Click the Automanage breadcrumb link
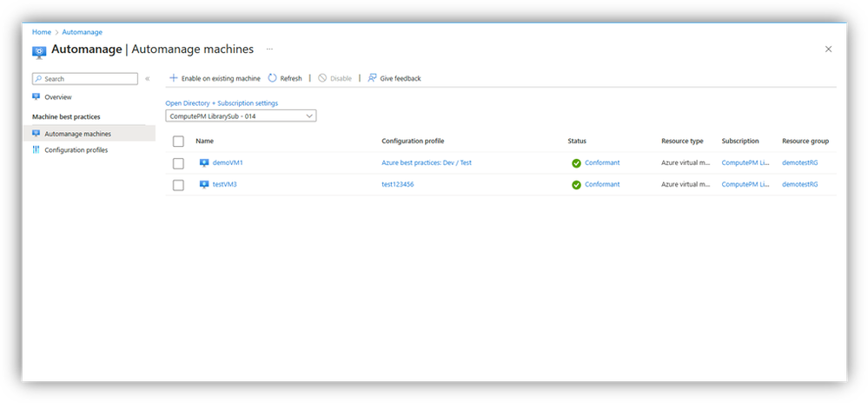 pyautogui.click(x=82, y=32)
